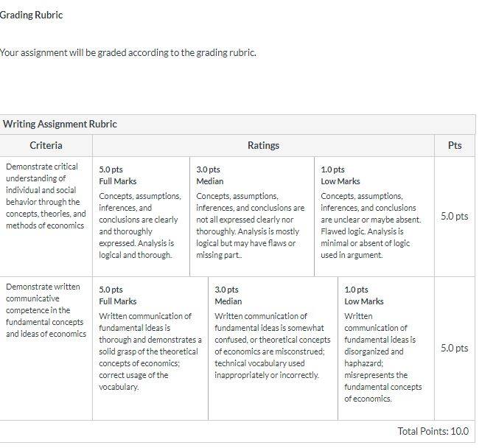Click the Ratings column header

pos(263,145)
